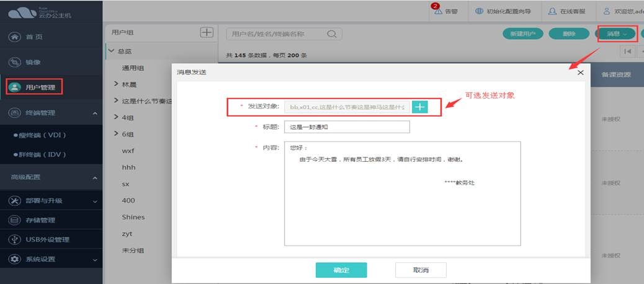Click the 取消 button
Image resolution: width=644 pixels, height=284 pixels.
click(x=420, y=270)
